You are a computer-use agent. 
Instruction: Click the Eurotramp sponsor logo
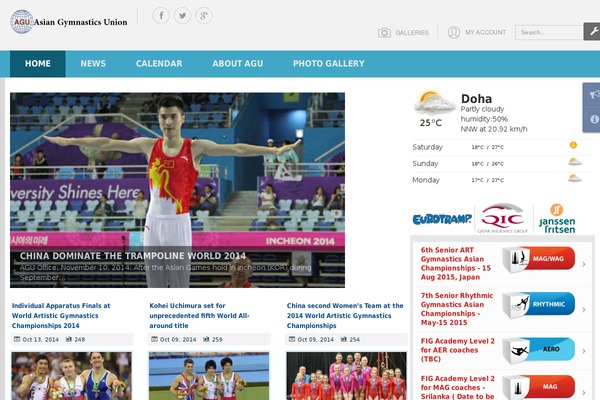point(442,219)
